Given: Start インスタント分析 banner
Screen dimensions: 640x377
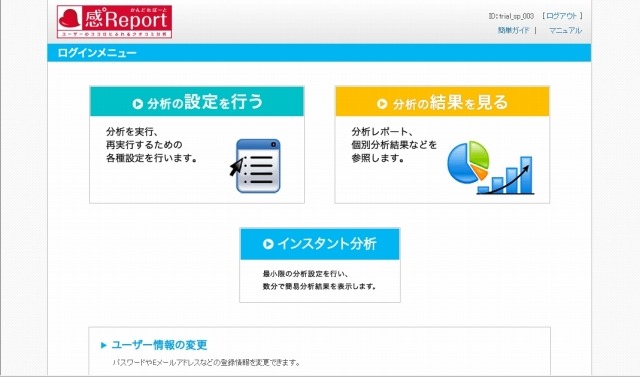Looking at the screenshot, I should click(x=320, y=244).
